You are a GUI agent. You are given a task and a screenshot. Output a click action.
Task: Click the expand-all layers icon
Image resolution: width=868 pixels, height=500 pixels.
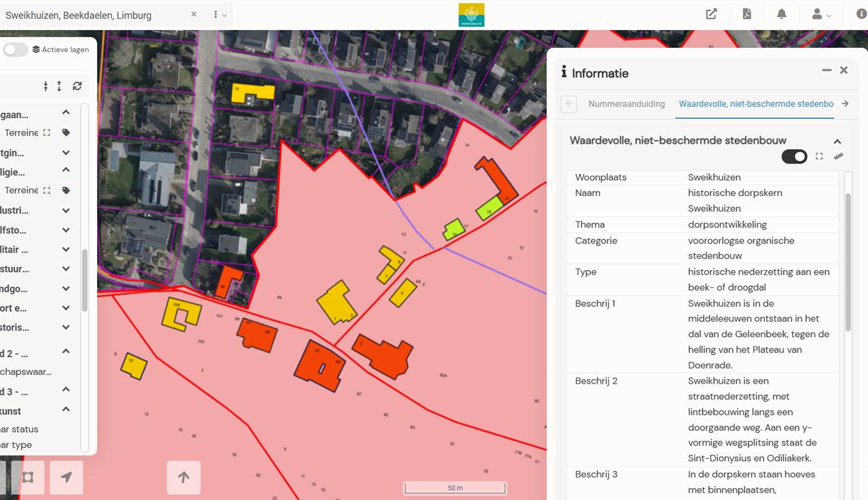59,86
